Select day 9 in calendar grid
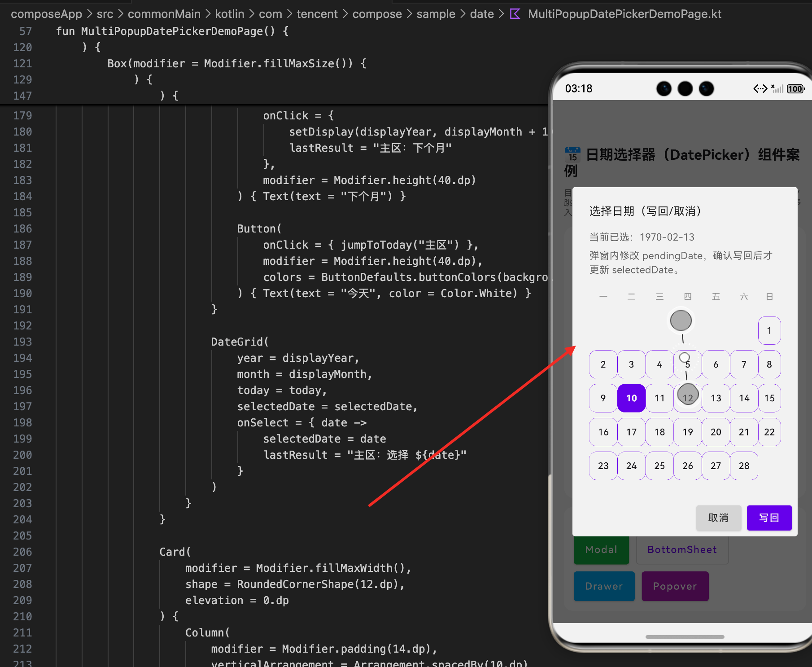This screenshot has height=667, width=812. pyautogui.click(x=603, y=398)
